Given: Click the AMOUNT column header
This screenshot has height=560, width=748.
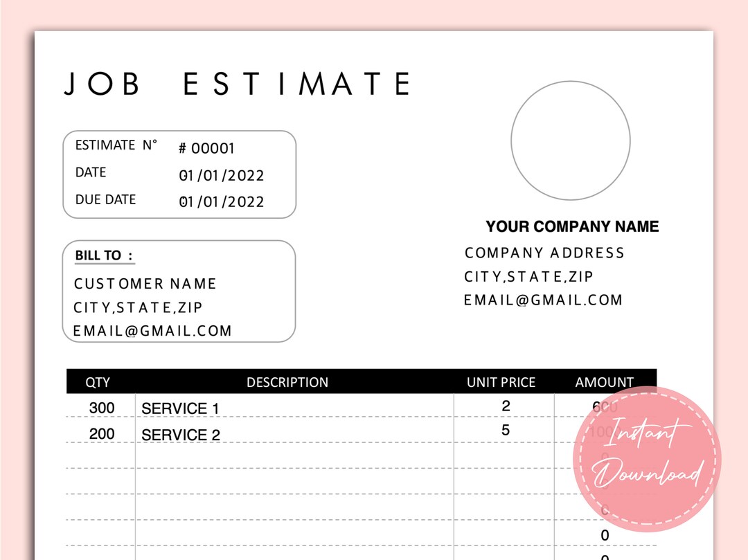Looking at the screenshot, I should (604, 381).
